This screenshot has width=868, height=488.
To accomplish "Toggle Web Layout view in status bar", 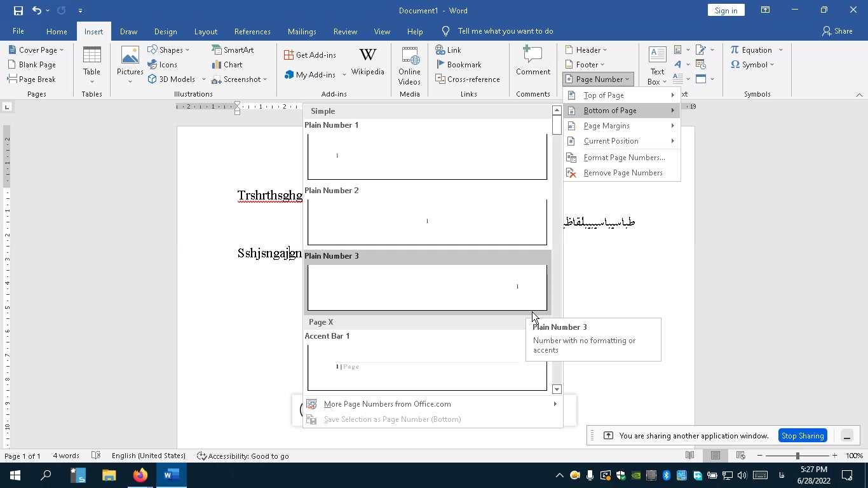I will pos(740,456).
